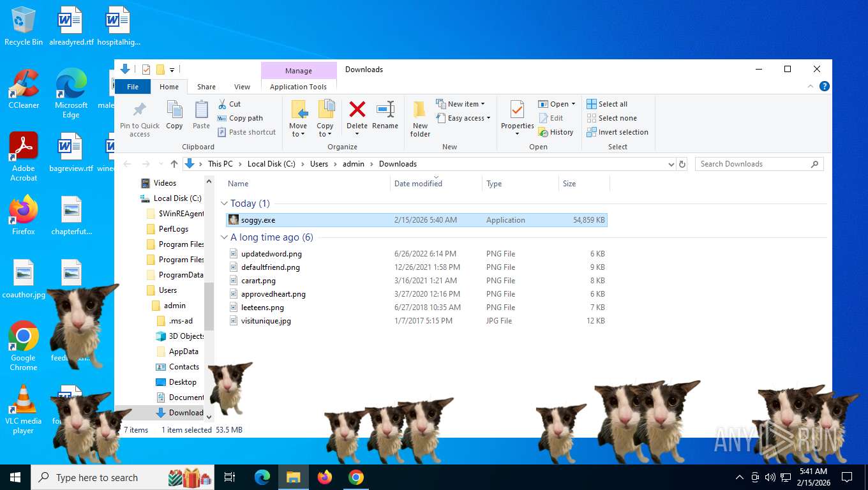The width and height of the screenshot is (868, 490).
Task: Open the Recycle Bin desktop icon
Action: click(24, 27)
